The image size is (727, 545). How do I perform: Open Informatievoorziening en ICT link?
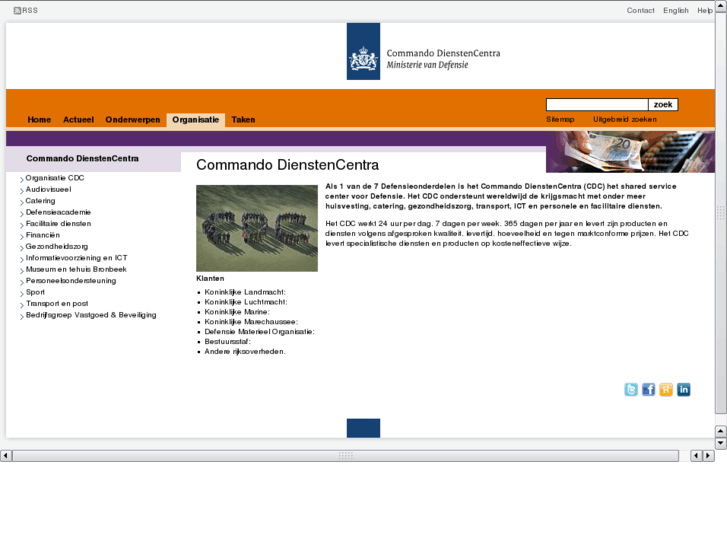(77, 258)
